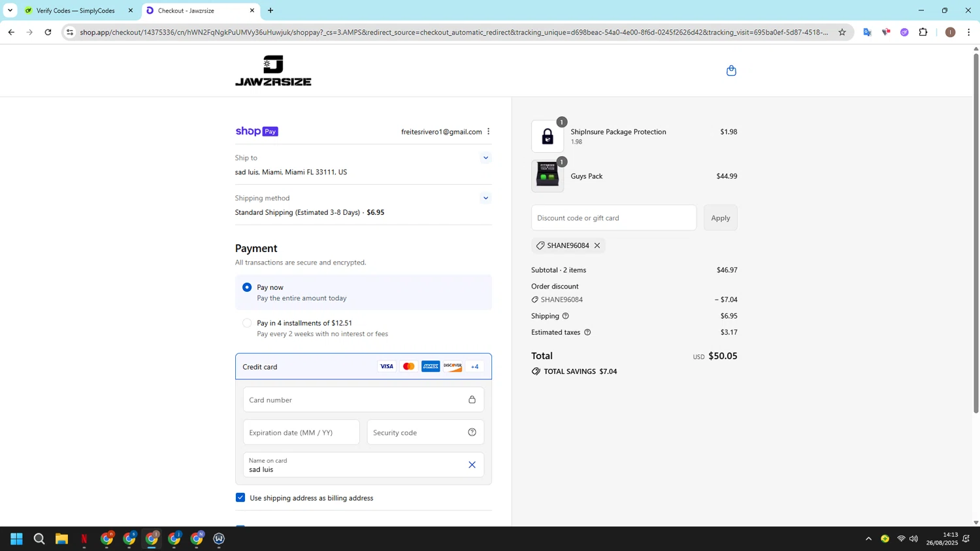This screenshot has width=980, height=551.
Task: Click the Mastercard icon
Action: click(x=409, y=366)
